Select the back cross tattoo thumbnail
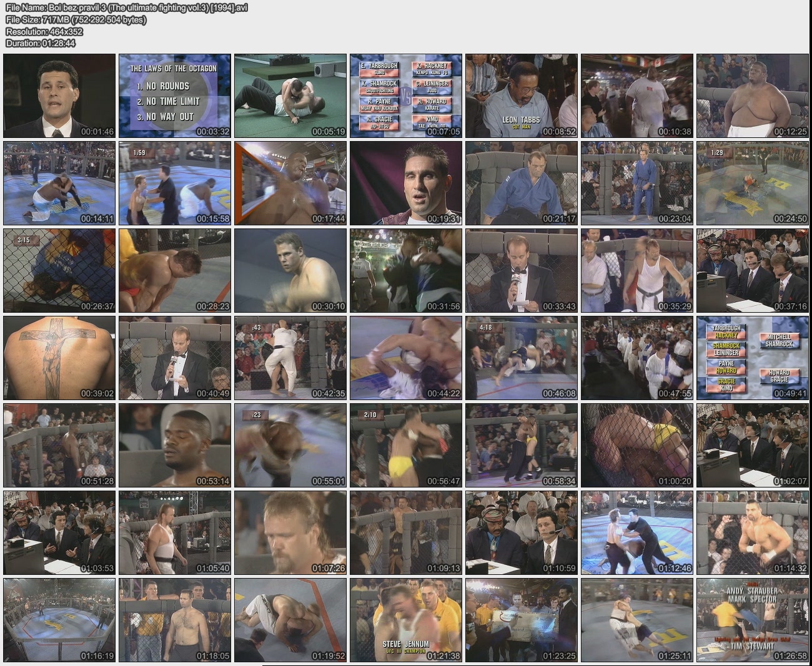Image resolution: width=812 pixels, height=666 pixels. pos(59,358)
